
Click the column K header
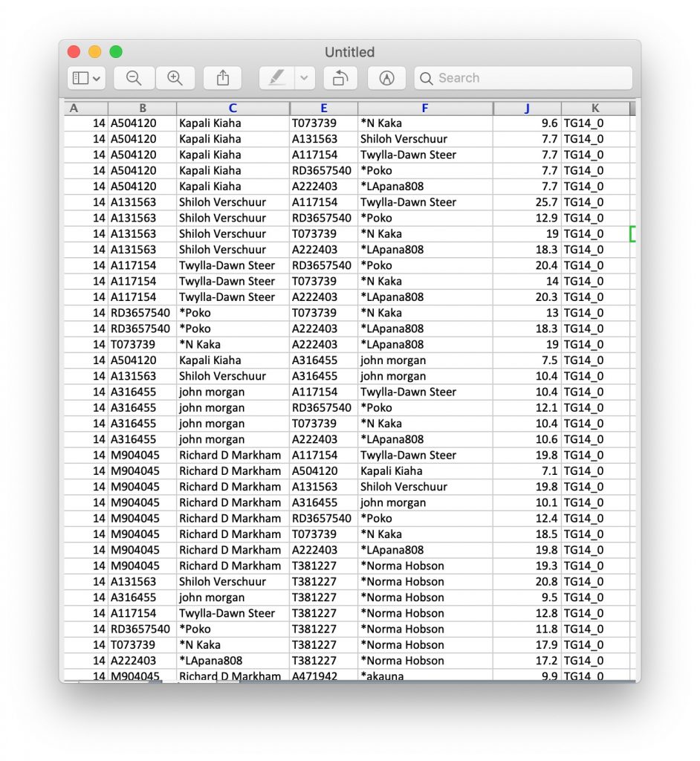point(595,109)
